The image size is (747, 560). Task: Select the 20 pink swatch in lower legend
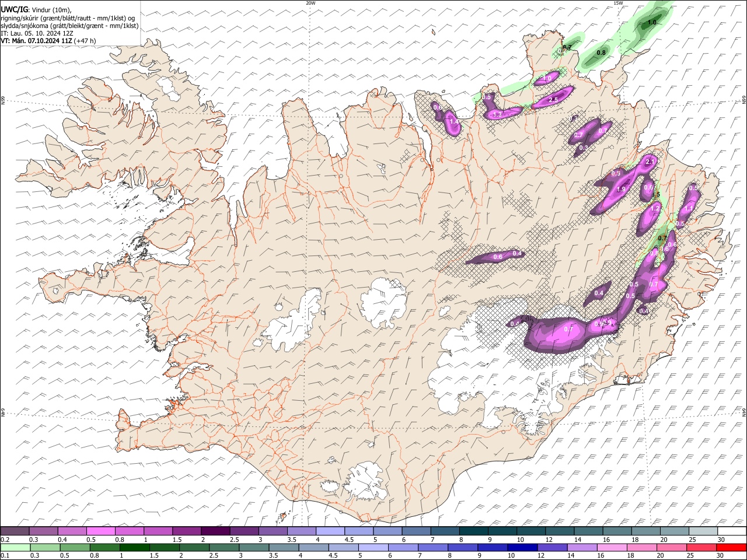(x=672, y=547)
